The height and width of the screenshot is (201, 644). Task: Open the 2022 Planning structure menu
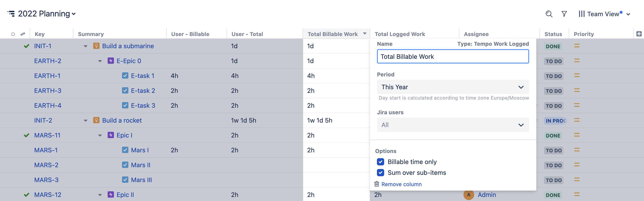(73, 14)
